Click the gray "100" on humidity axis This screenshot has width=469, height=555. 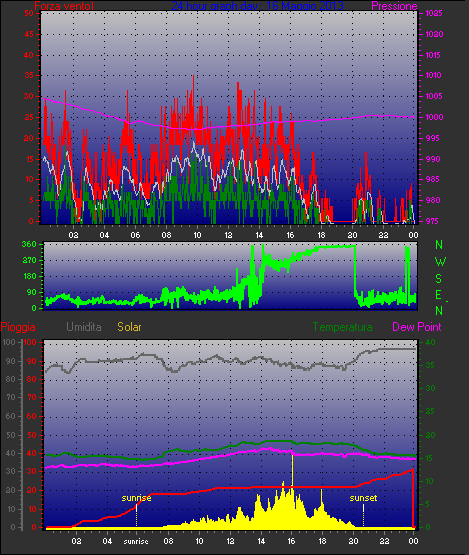coord(9,342)
